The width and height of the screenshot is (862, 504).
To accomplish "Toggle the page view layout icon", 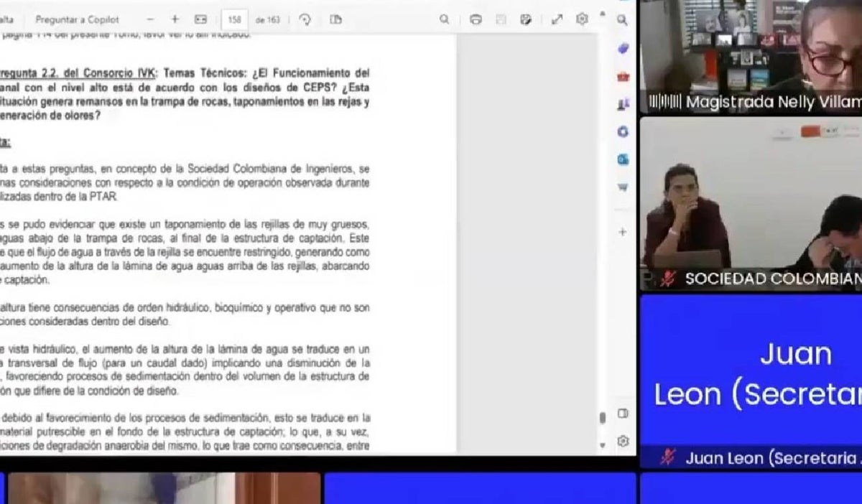I will click(x=335, y=19).
